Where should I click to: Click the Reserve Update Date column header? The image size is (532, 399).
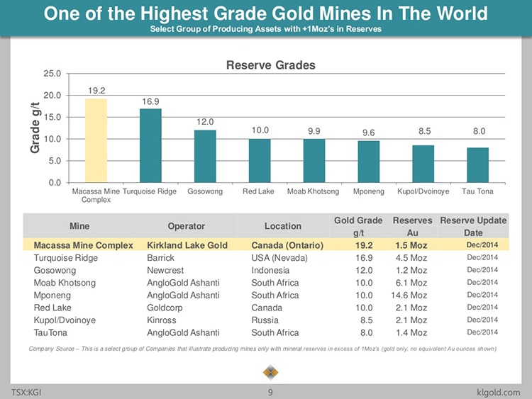(473, 227)
